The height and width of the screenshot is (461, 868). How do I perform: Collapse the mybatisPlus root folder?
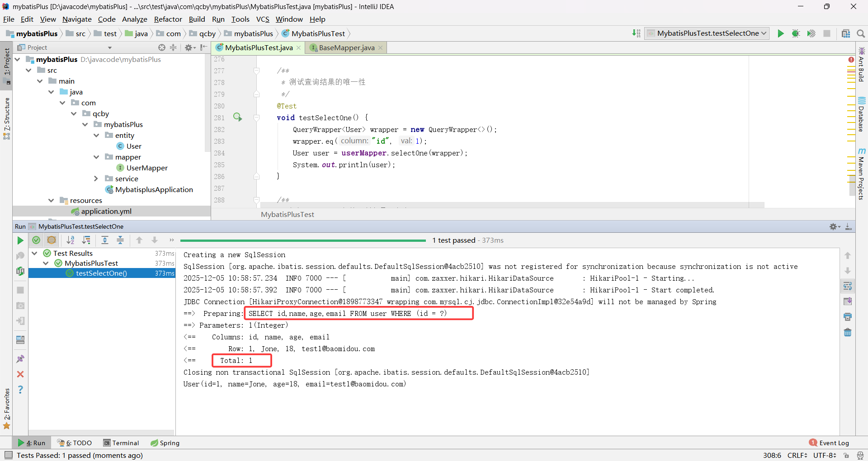click(18, 59)
